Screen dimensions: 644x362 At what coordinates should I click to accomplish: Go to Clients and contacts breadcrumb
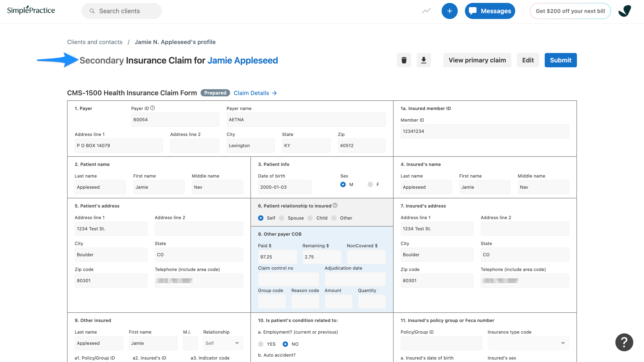(95, 42)
